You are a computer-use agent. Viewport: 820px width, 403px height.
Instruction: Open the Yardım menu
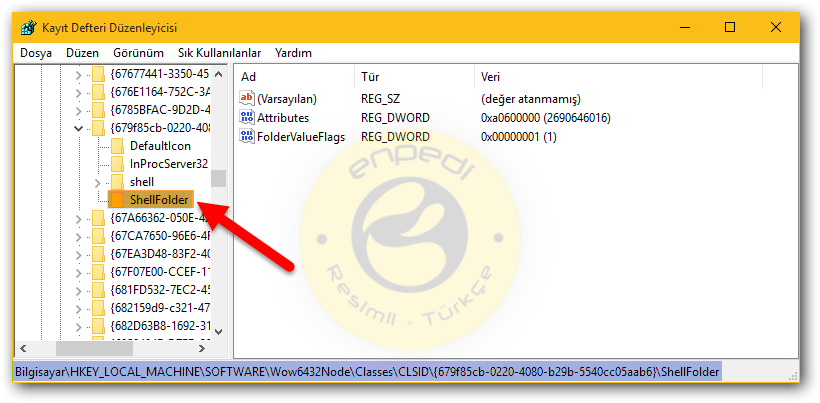click(x=293, y=53)
